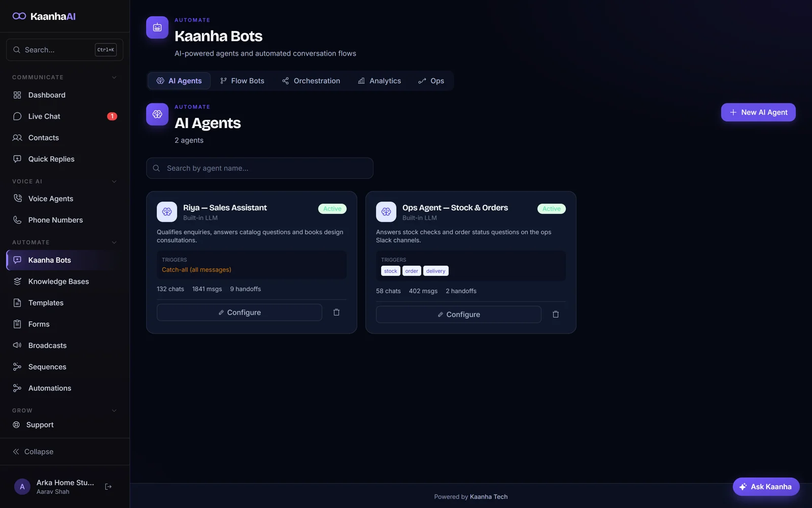
Task: Click the Ops Agent brain icon
Action: point(386,212)
